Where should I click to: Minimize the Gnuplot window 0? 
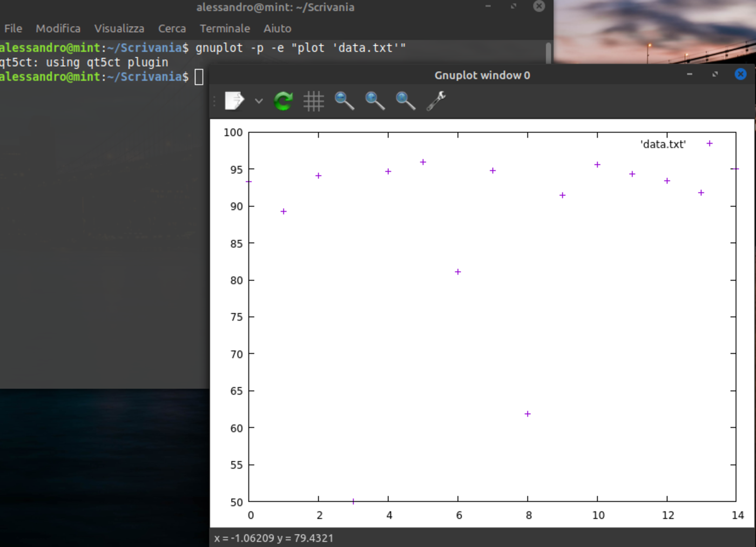click(690, 74)
